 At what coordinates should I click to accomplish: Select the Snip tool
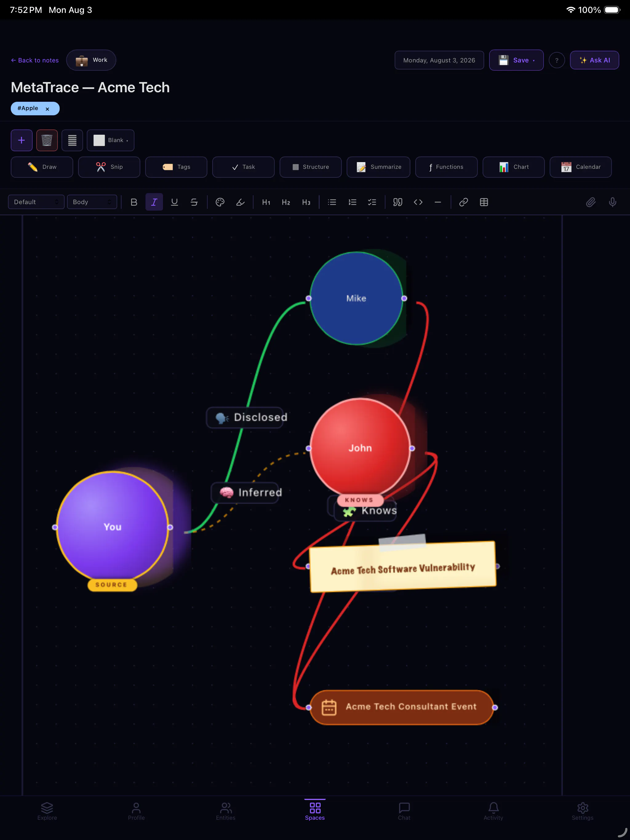point(109,167)
